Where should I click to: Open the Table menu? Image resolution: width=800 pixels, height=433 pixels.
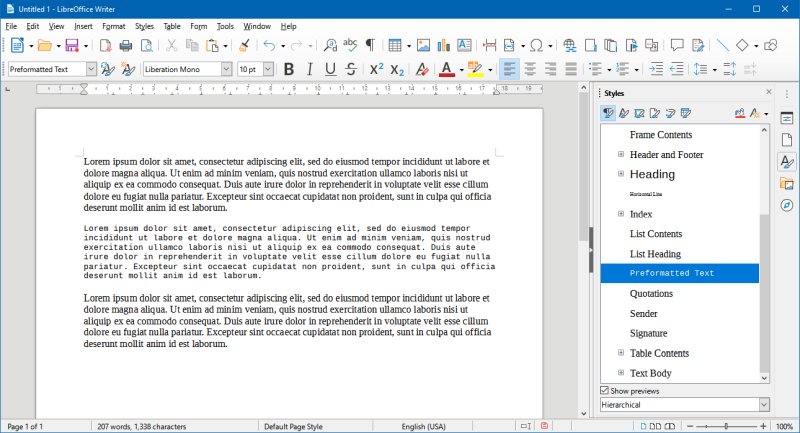172,25
